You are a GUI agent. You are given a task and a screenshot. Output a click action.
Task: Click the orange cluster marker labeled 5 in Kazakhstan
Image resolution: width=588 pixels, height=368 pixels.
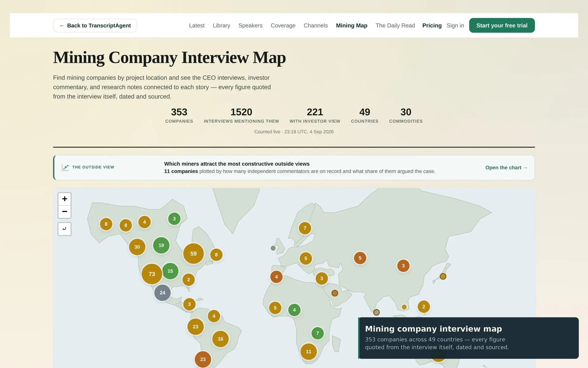pos(360,258)
